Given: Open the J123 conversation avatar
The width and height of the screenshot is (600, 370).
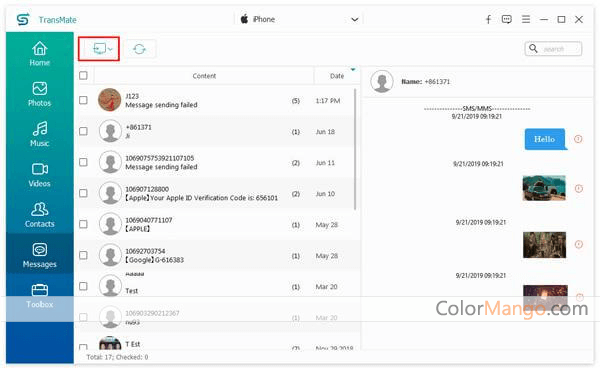Looking at the screenshot, I should pyautogui.click(x=109, y=100).
